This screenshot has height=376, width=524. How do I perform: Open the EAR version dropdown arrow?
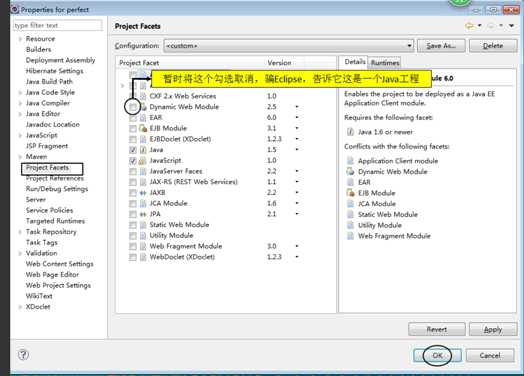tap(297, 118)
